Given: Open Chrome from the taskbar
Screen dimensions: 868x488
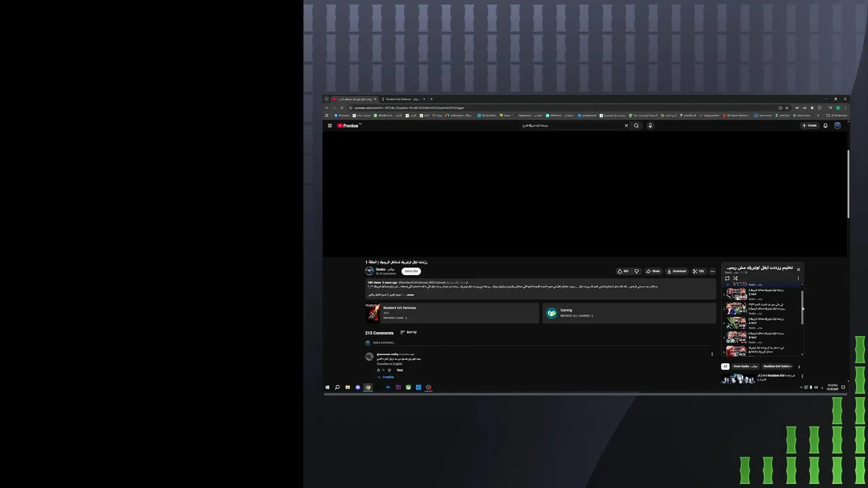Looking at the screenshot, I should tap(368, 388).
